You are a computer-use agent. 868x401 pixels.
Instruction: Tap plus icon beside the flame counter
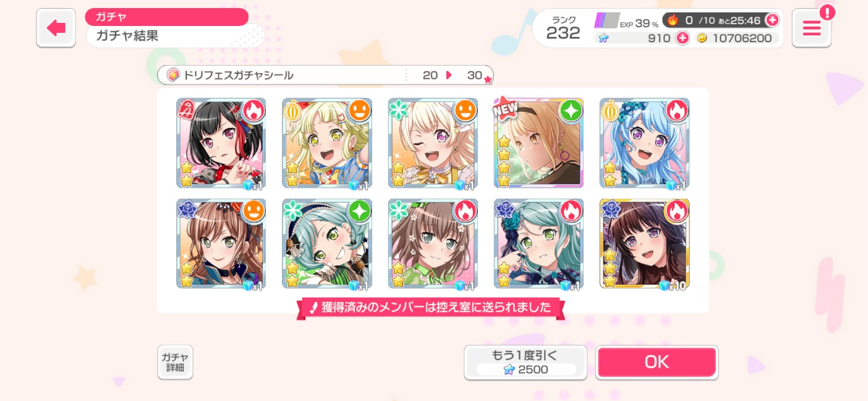click(772, 20)
